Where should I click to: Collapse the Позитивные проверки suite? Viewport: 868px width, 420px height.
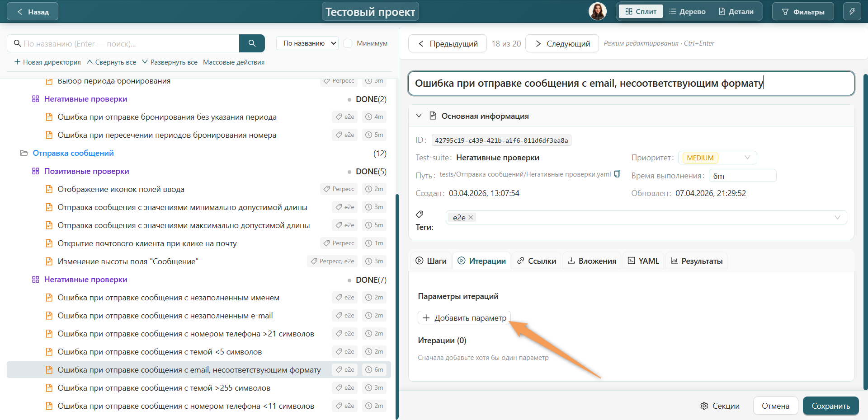86,171
